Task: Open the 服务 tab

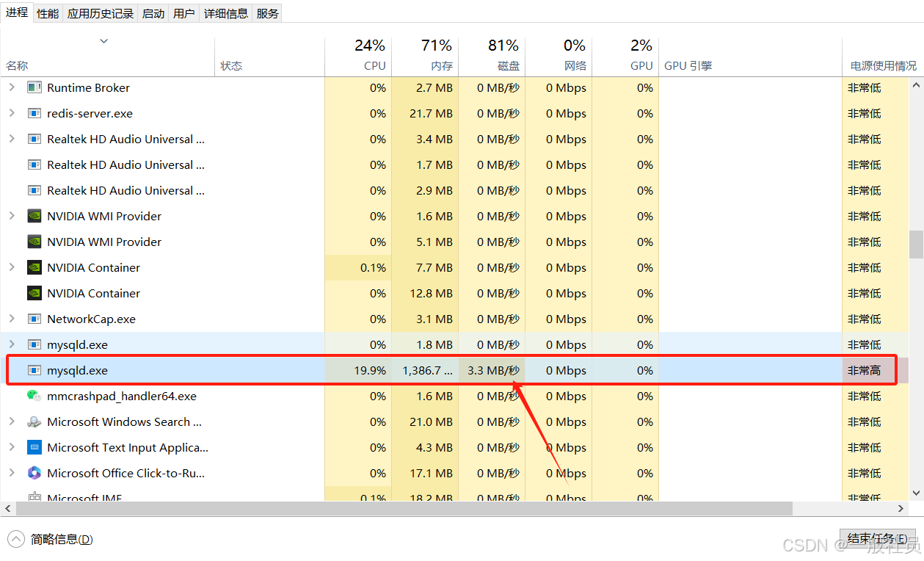Action: 268,13
